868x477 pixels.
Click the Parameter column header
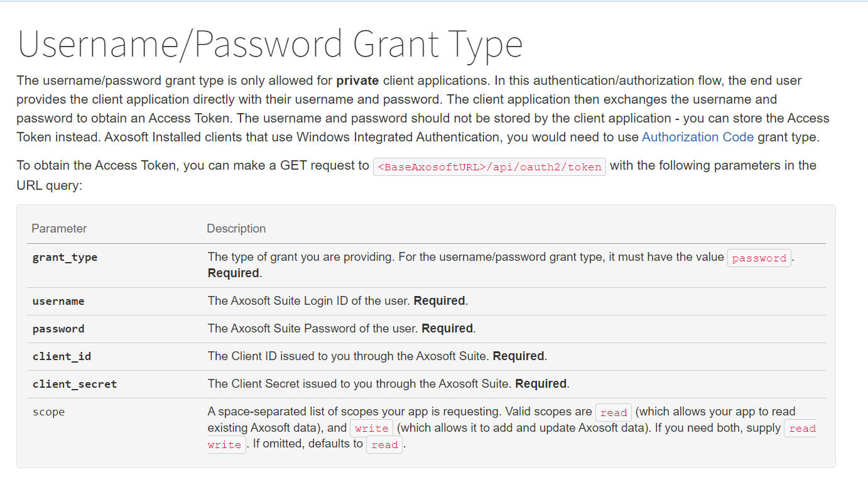click(x=59, y=228)
